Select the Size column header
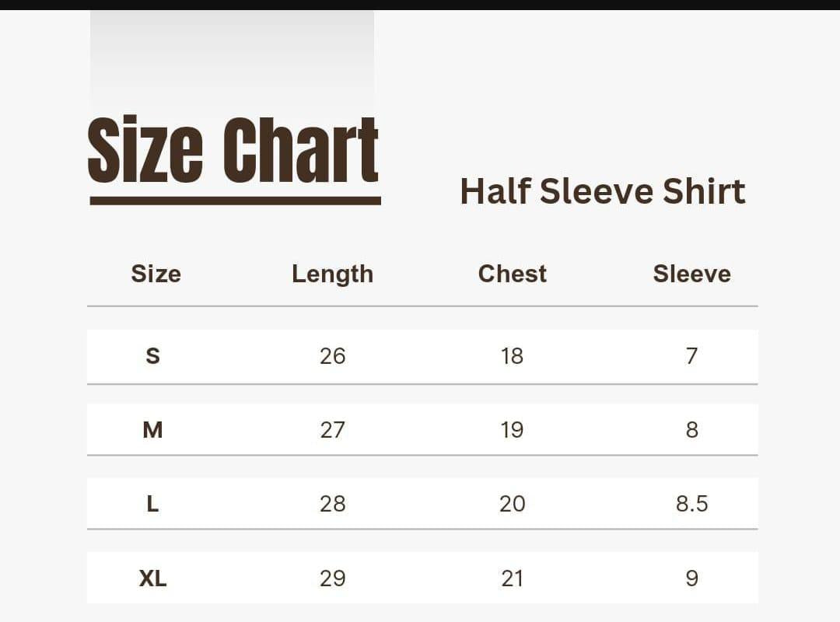This screenshot has height=622, width=840. (156, 274)
